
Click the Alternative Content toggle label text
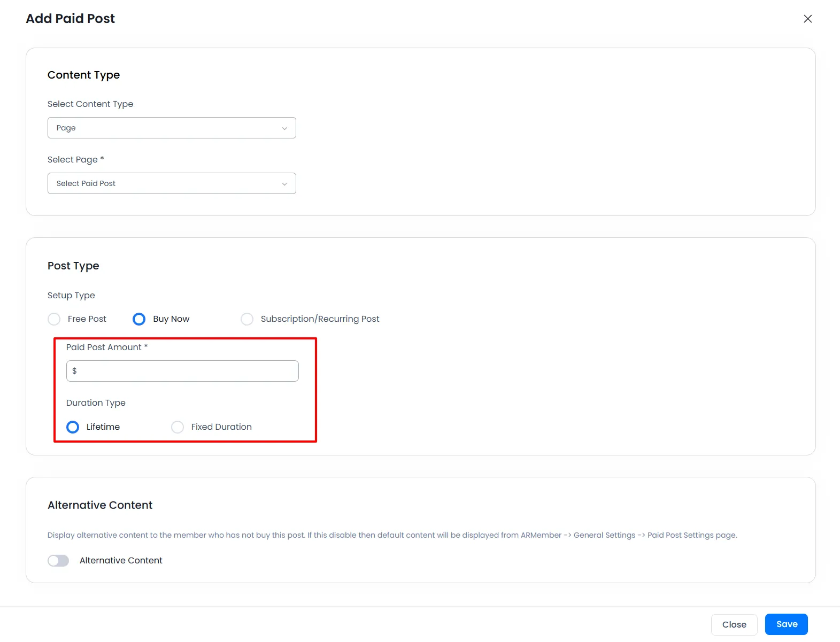click(121, 560)
